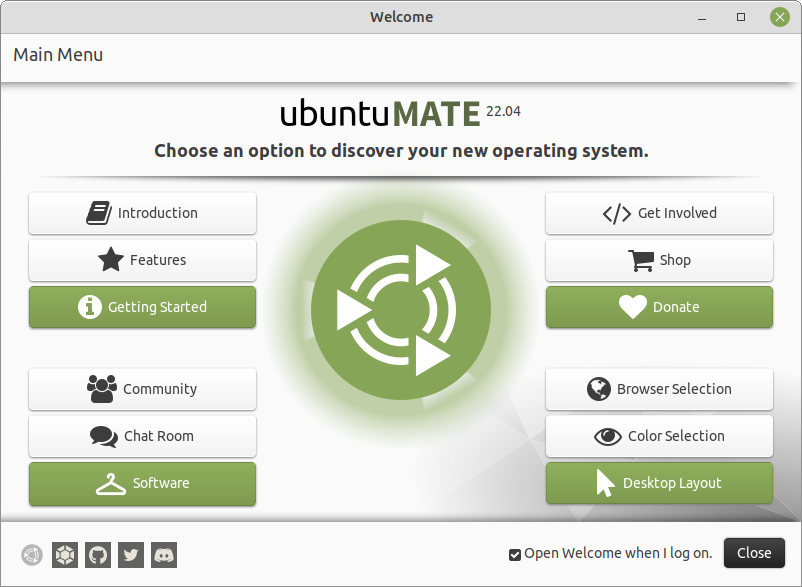Image resolution: width=802 pixels, height=587 pixels.
Task: Open Desktop Layout settings
Action: (x=659, y=483)
